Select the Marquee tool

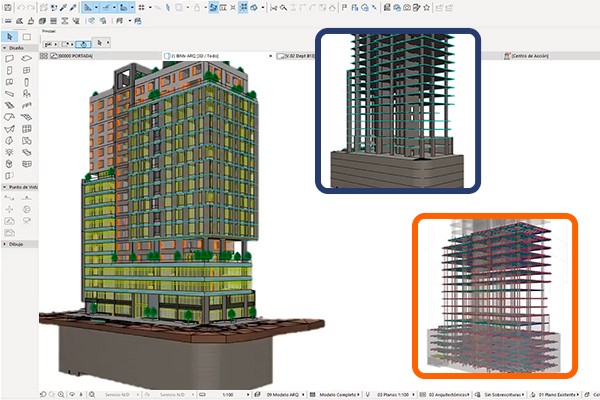click(x=27, y=37)
